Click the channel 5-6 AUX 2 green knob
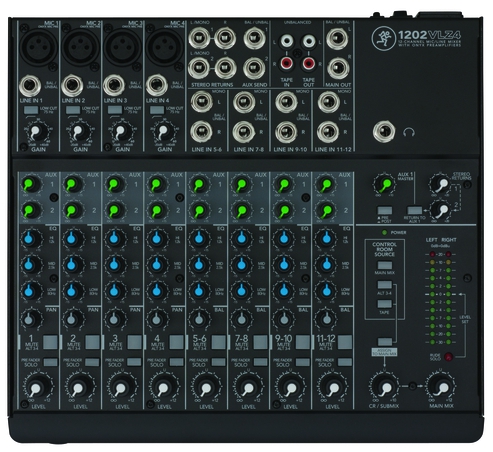 pos(199,210)
